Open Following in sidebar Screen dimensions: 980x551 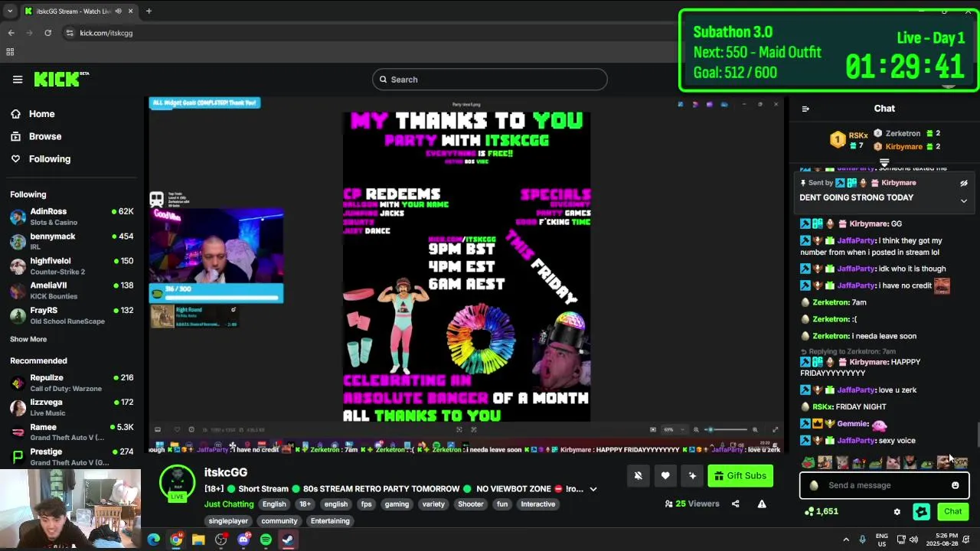(x=49, y=159)
